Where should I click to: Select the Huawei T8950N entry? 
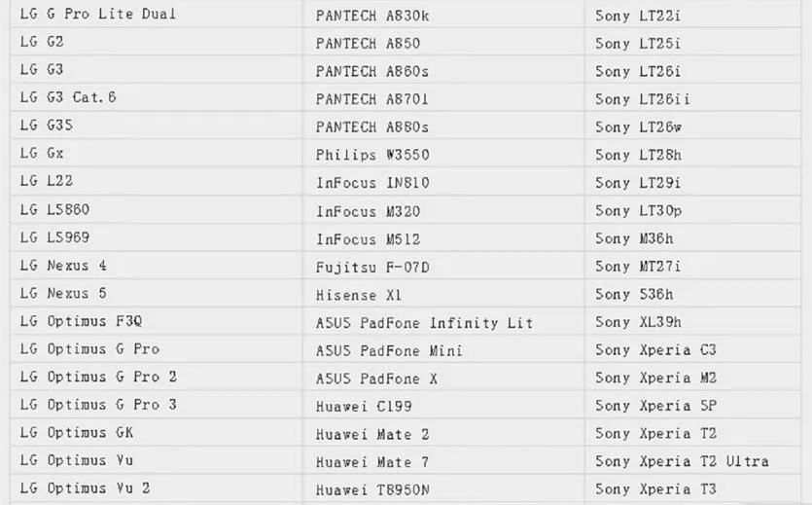tap(443, 487)
